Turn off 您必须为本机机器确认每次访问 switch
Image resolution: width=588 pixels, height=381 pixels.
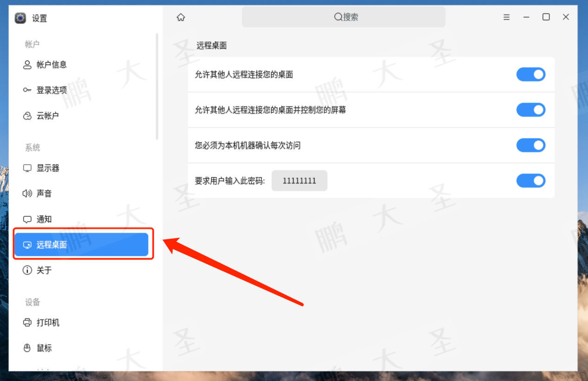click(531, 146)
